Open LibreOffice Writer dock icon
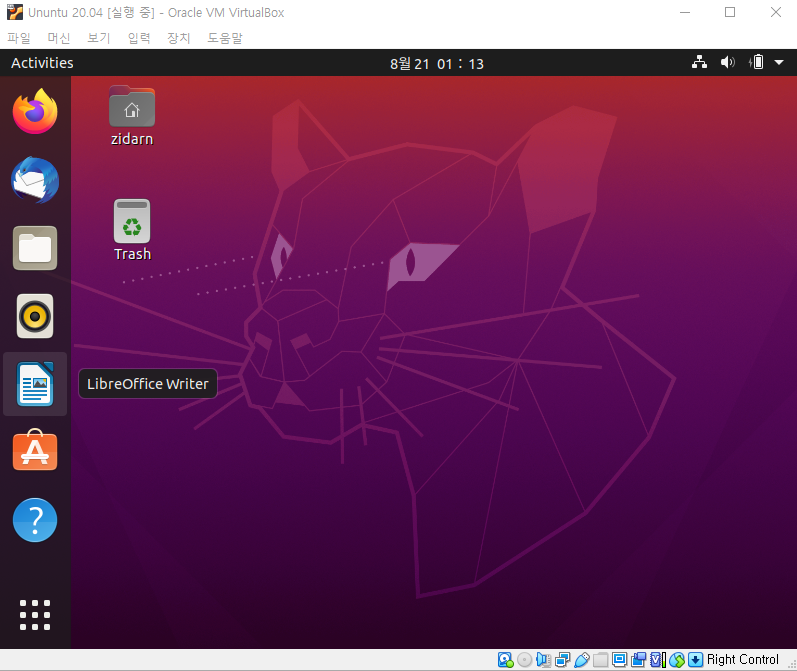This screenshot has width=797, height=671. click(x=35, y=384)
